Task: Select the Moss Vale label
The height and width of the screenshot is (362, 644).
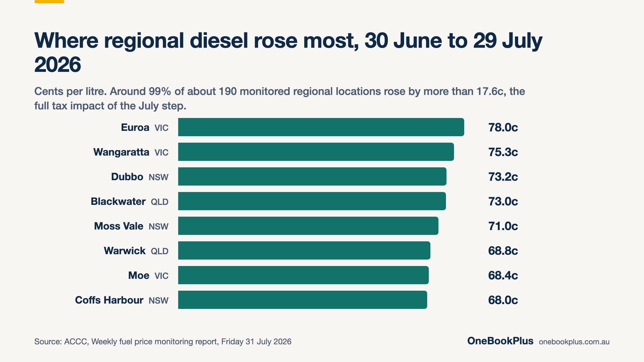Action: (x=119, y=226)
